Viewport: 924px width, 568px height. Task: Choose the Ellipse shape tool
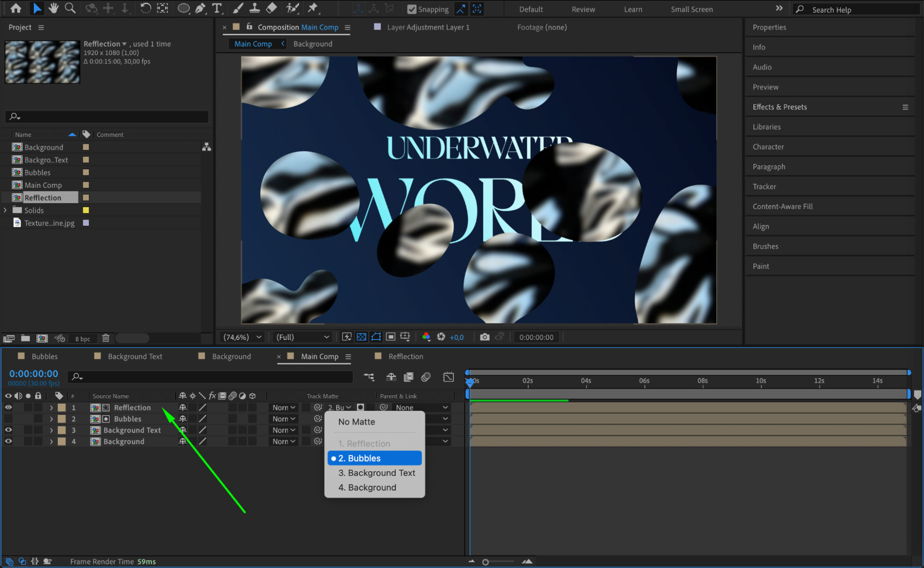[183, 8]
